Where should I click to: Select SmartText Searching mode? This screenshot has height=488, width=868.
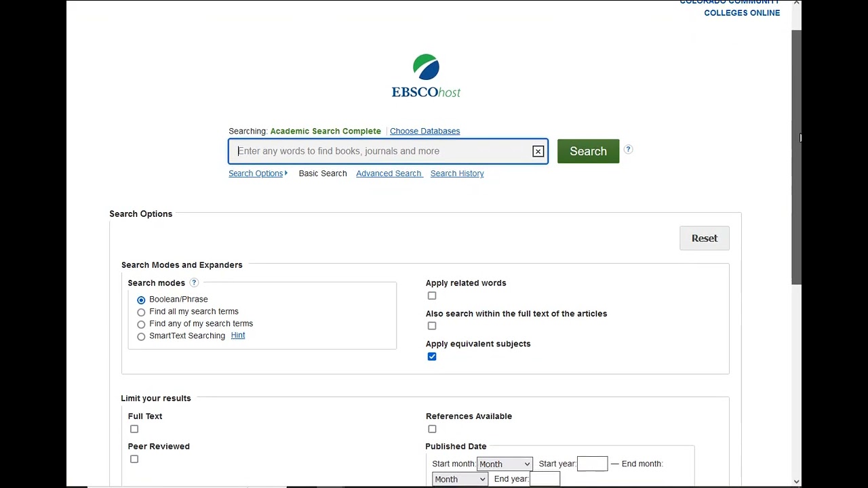point(141,336)
